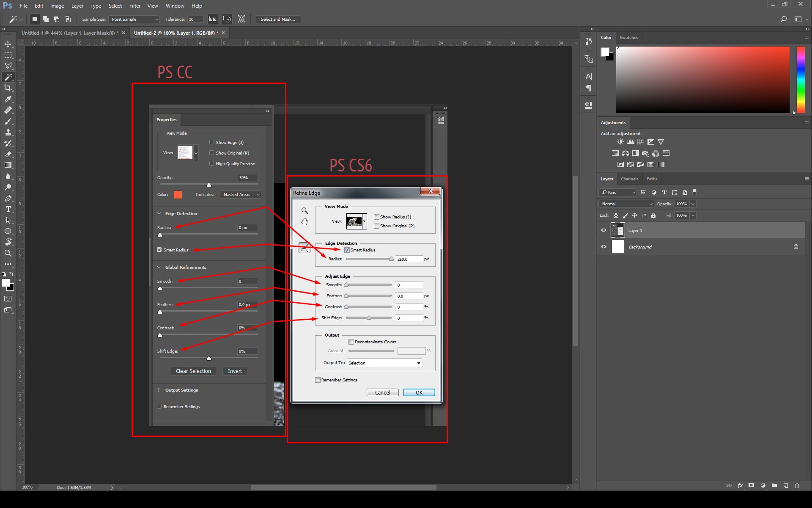Add a Curves adjustment
The image size is (812, 508).
pos(641,142)
